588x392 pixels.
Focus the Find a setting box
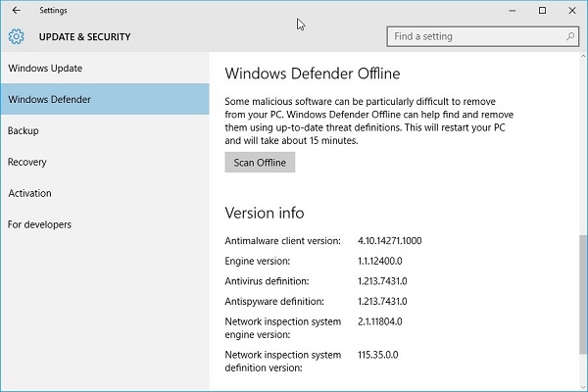pos(483,36)
